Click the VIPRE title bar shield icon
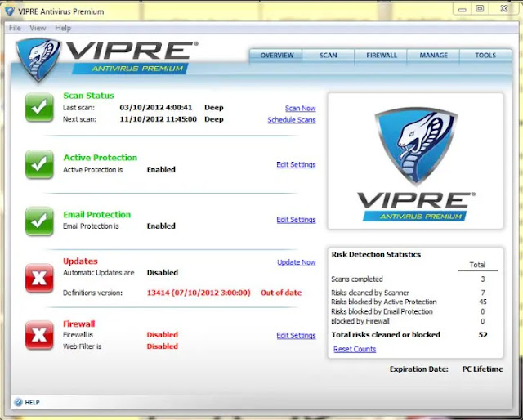 tap(9, 11)
